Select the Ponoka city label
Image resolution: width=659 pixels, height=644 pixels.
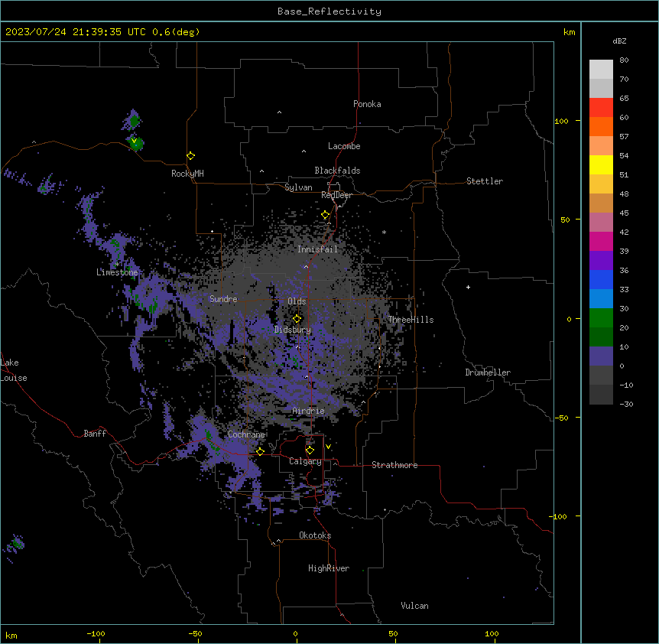tap(367, 104)
